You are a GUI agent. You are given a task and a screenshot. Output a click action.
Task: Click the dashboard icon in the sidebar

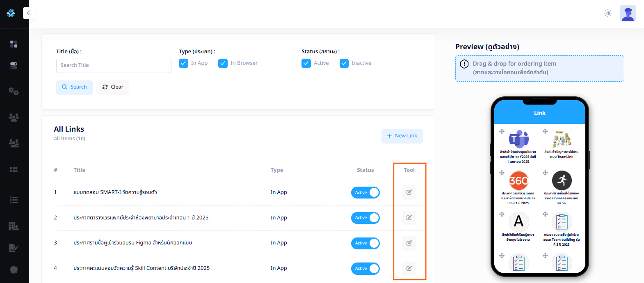tap(14, 44)
